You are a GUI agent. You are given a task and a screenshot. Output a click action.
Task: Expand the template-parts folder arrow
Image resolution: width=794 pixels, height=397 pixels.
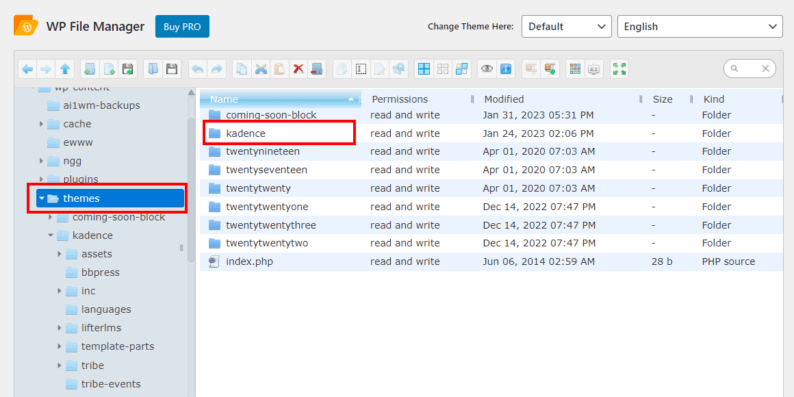tap(60, 347)
